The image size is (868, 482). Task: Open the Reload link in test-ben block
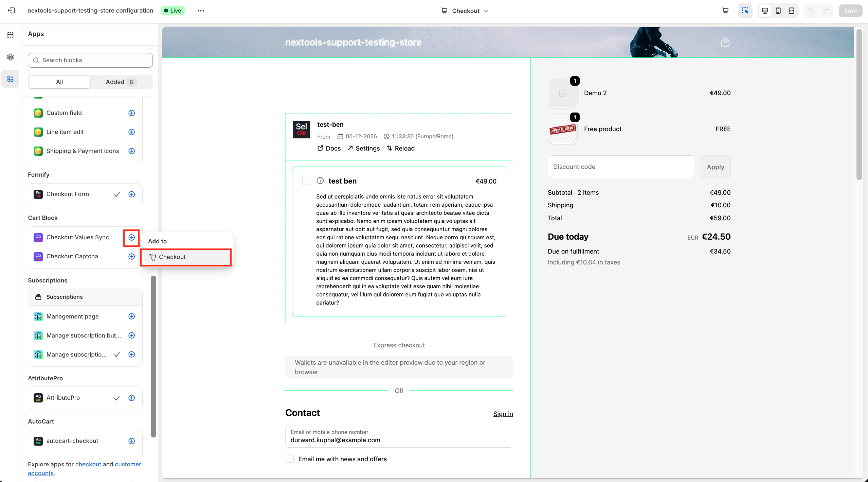click(x=404, y=148)
